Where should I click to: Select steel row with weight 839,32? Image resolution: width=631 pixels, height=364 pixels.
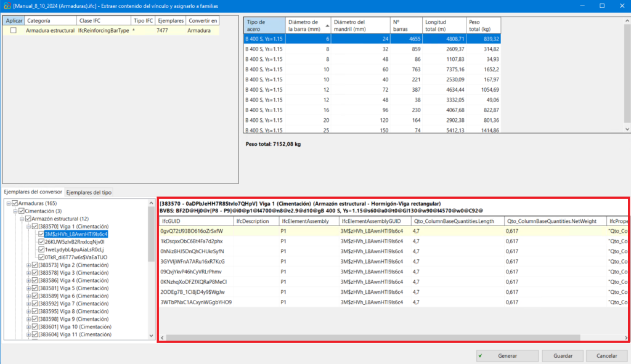tap(372, 39)
